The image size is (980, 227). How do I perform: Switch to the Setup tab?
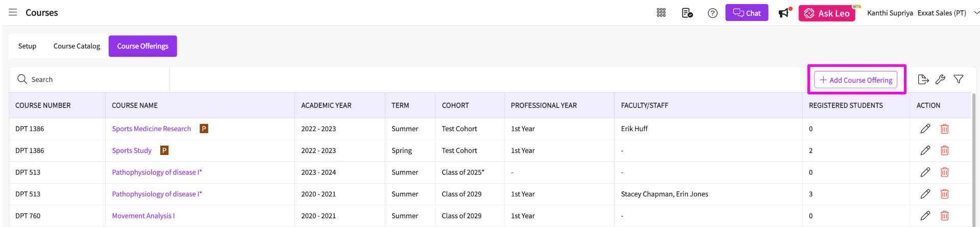[x=27, y=46]
